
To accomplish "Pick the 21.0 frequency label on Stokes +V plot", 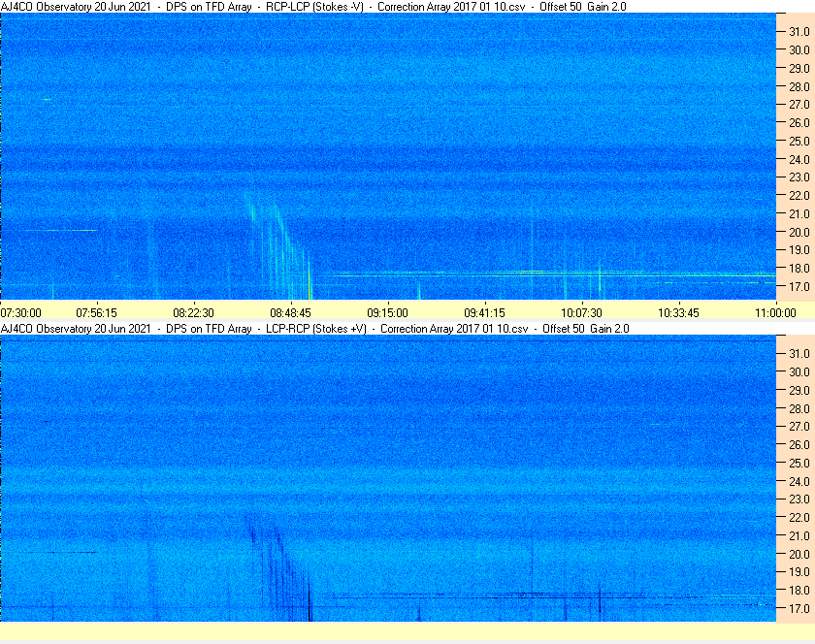I will coord(799,535).
